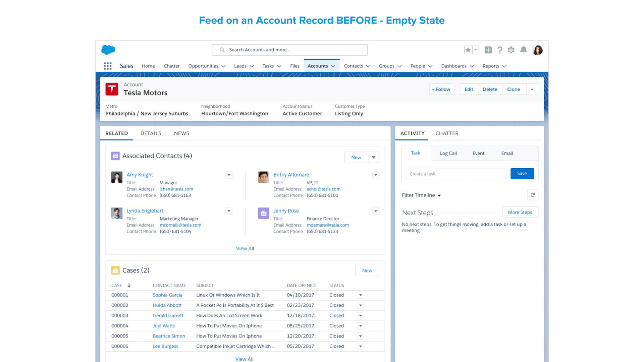Switch to the NEWS tab
644x362 pixels.
[181, 133]
